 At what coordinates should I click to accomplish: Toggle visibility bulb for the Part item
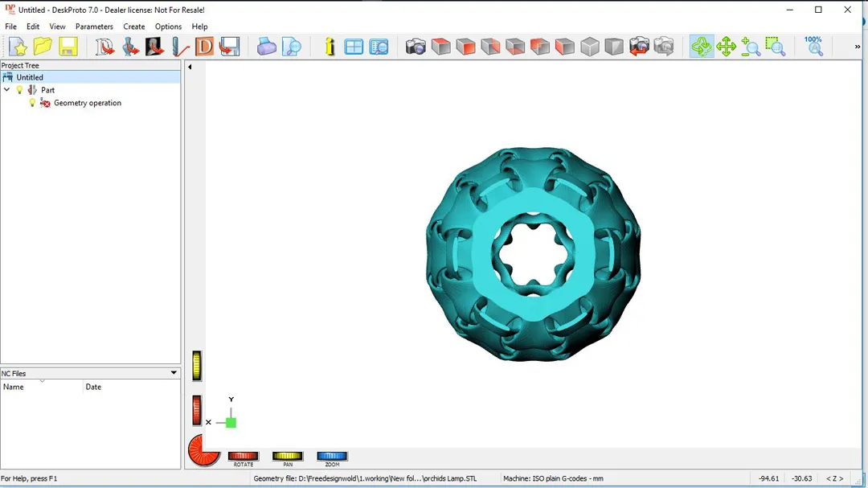pyautogui.click(x=20, y=90)
